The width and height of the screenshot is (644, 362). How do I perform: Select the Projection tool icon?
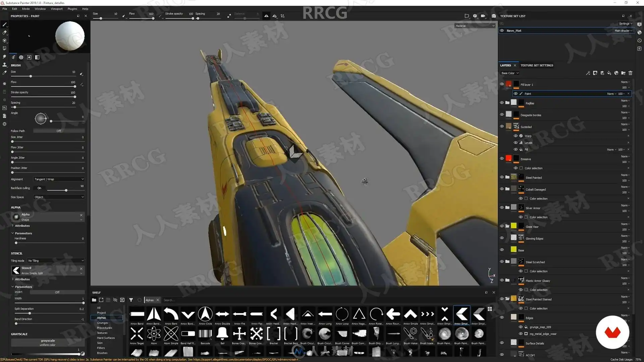point(4,41)
